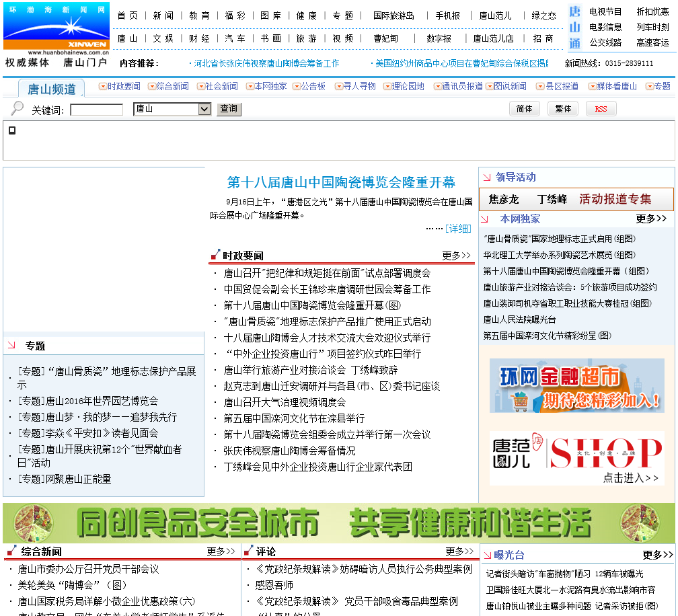Click the arrow icon before 综合新闻 nav
Viewport: 678px width, 616px height.
(151, 87)
